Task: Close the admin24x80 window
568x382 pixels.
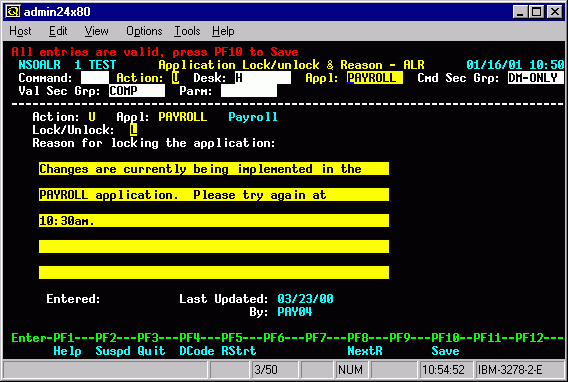Action: point(555,12)
